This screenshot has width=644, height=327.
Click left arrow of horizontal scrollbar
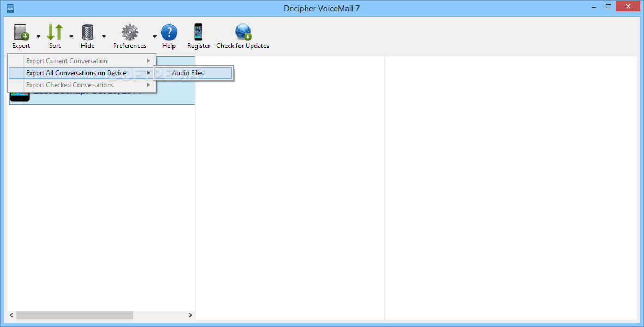11,315
